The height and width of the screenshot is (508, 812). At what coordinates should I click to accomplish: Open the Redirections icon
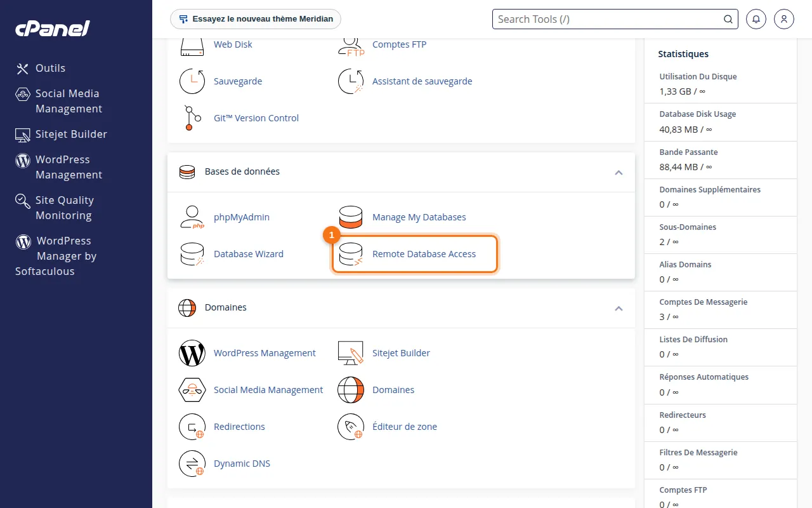click(x=192, y=427)
